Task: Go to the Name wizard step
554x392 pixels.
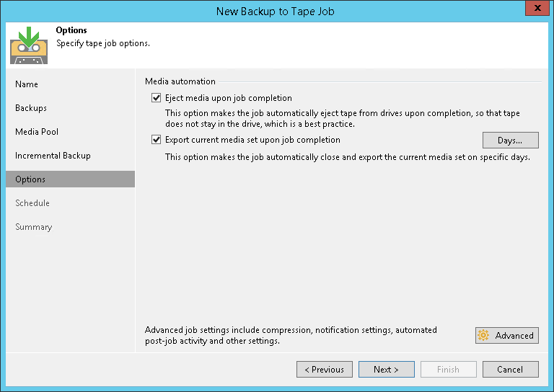Action: tap(27, 84)
